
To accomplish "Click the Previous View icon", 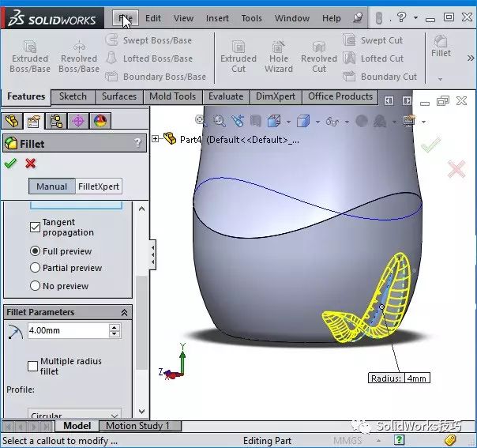I will (x=238, y=121).
